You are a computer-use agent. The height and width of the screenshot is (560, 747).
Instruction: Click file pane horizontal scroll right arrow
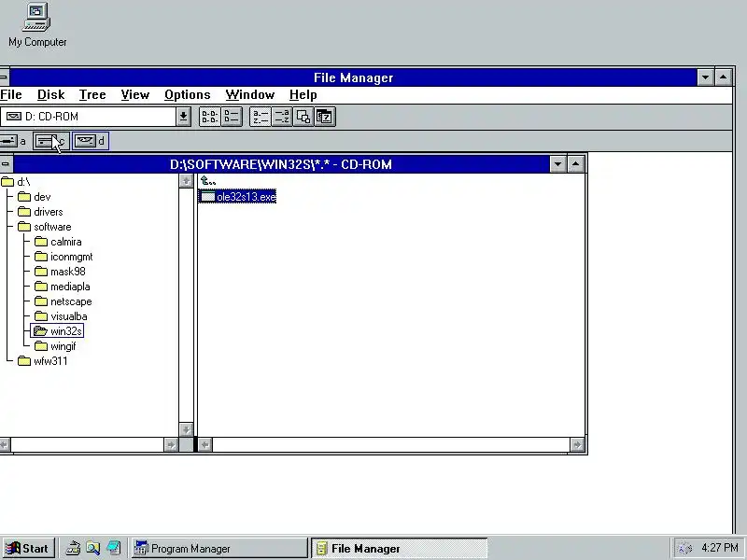pos(577,445)
